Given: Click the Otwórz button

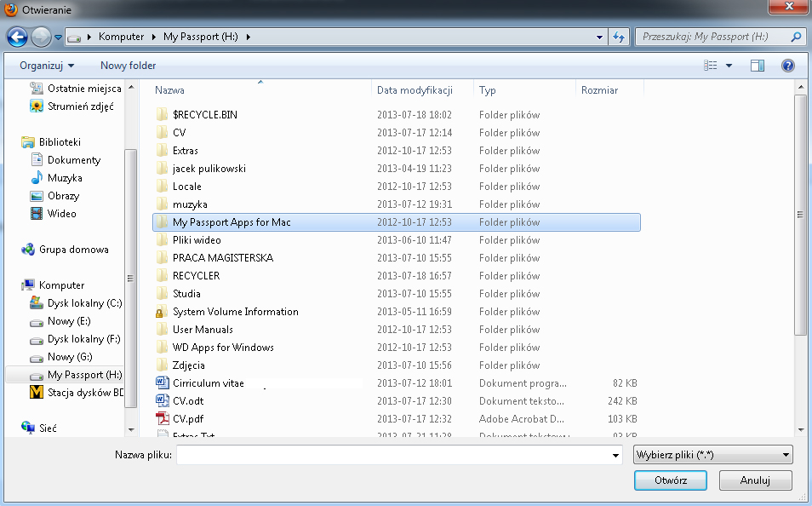Looking at the screenshot, I should coord(671,480).
